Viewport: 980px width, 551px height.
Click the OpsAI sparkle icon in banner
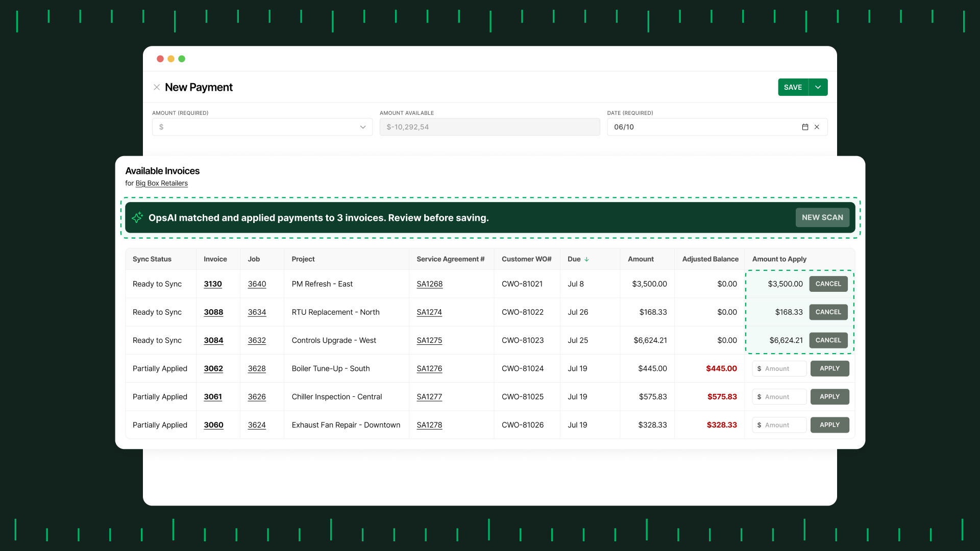point(137,217)
